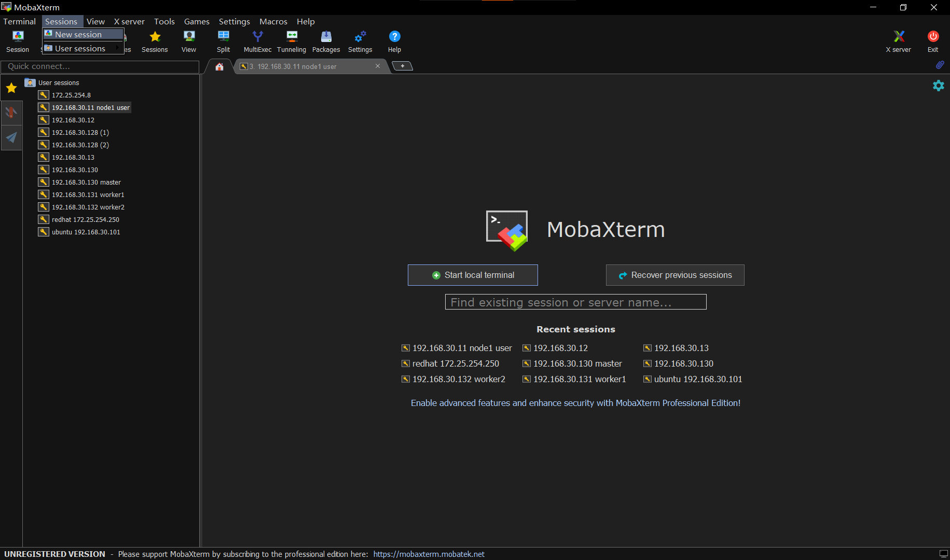
Task: Open the Terminal menu
Action: [20, 21]
